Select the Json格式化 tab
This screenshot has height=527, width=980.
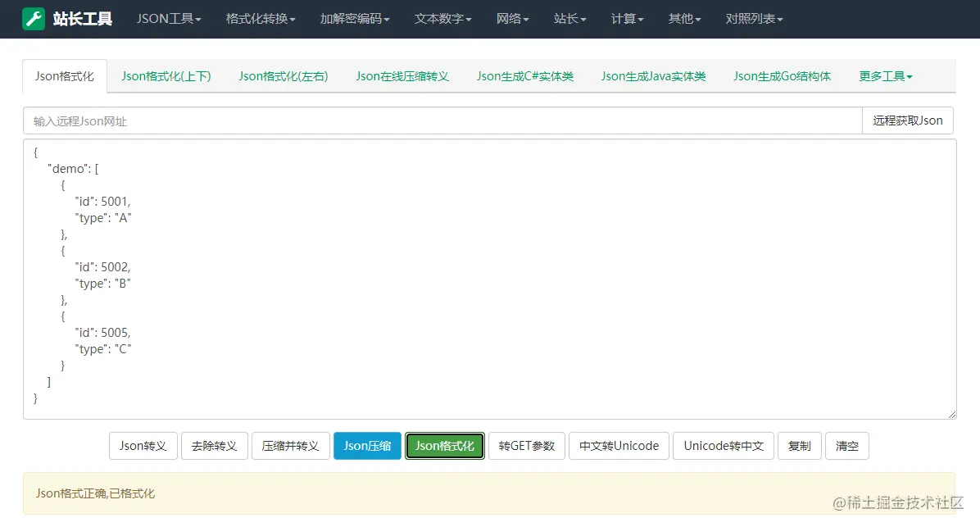[65, 76]
